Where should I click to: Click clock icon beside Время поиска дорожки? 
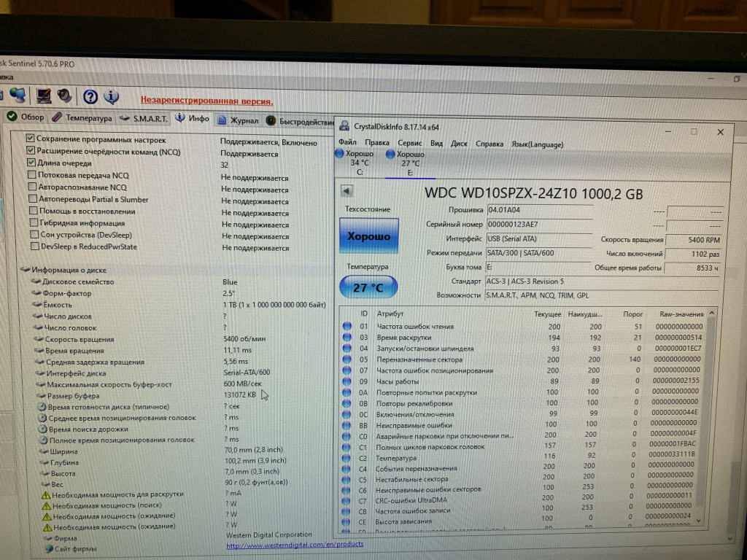pos(42,429)
